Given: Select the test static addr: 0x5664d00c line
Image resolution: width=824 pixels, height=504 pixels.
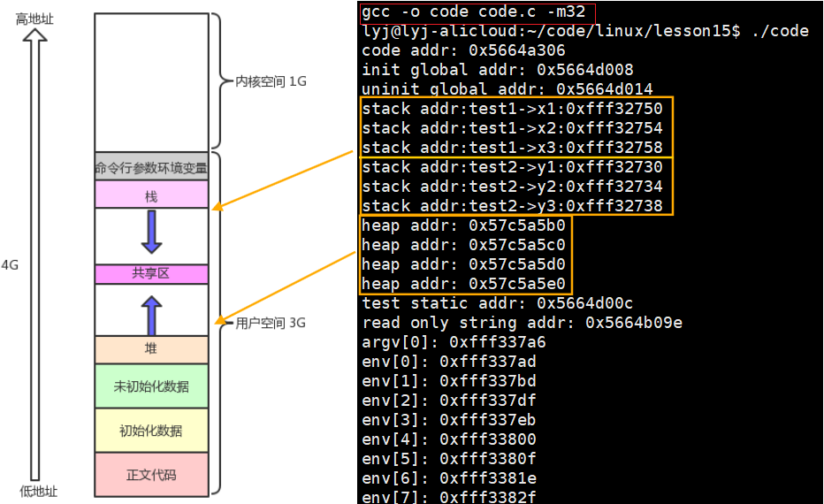Looking at the screenshot, I should click(x=497, y=303).
